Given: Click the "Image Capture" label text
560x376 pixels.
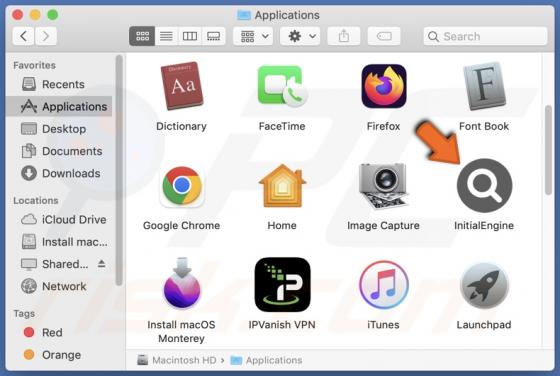Looking at the screenshot, I should pyautogui.click(x=383, y=226).
